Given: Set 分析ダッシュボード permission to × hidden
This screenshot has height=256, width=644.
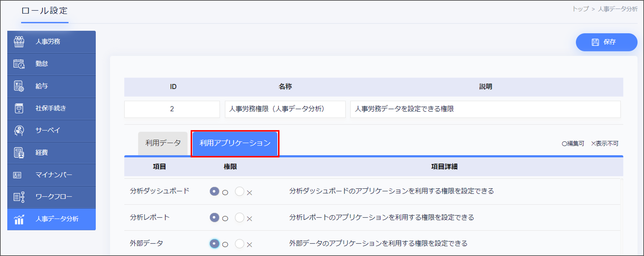Looking at the screenshot, I should coord(239,191).
